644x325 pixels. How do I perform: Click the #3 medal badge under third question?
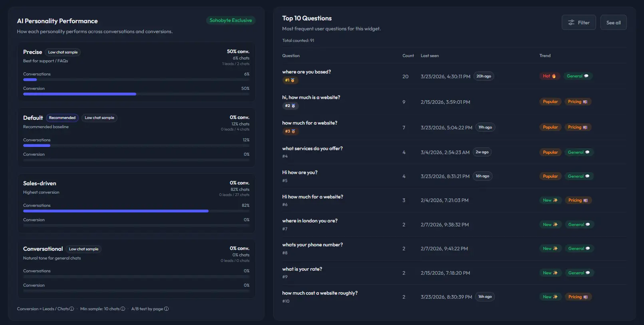[290, 131]
